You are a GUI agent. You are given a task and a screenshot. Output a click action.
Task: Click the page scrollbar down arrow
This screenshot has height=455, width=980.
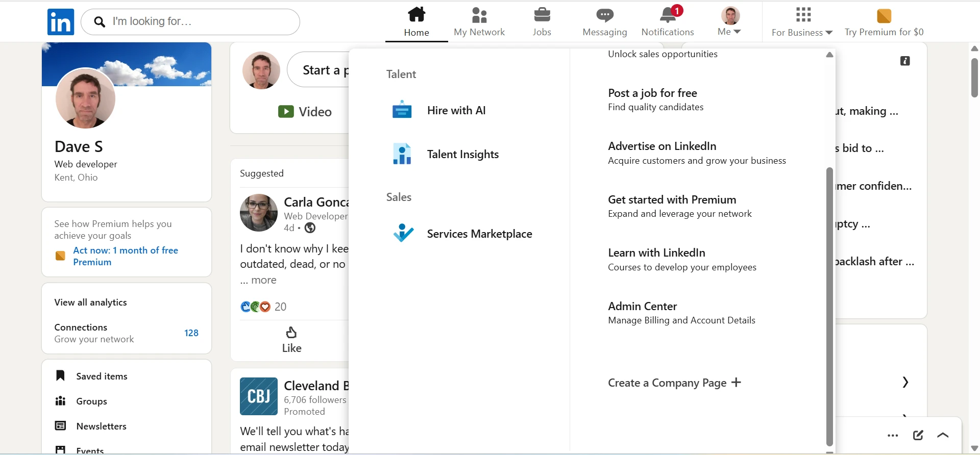pos(974,449)
